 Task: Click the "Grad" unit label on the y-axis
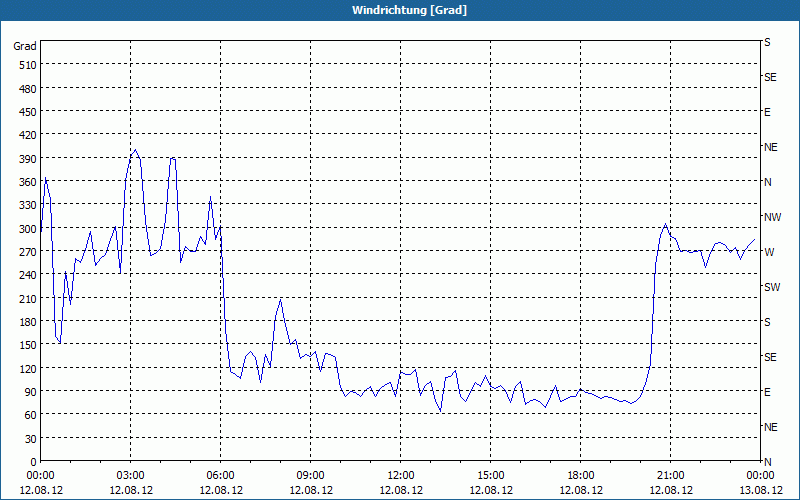pyautogui.click(x=25, y=46)
